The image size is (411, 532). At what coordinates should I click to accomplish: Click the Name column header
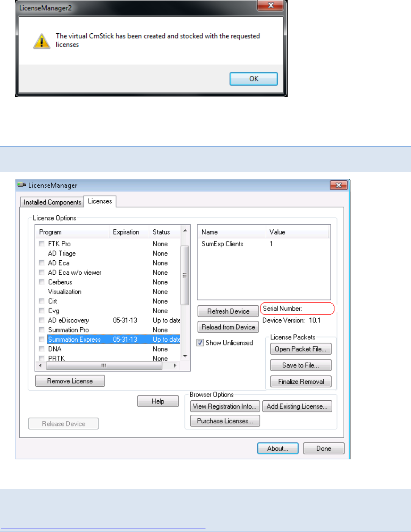[231, 232]
